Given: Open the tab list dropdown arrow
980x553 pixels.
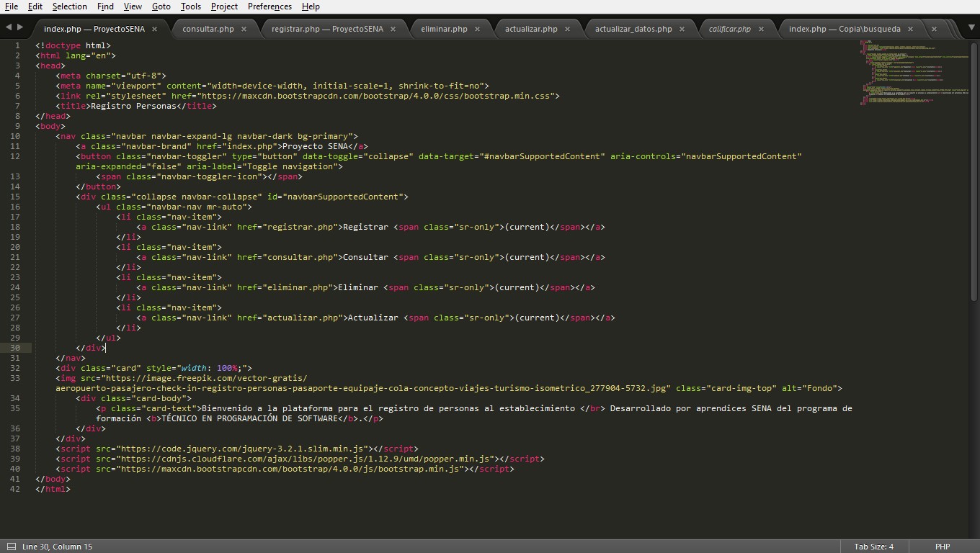Looking at the screenshot, I should click(x=972, y=27).
